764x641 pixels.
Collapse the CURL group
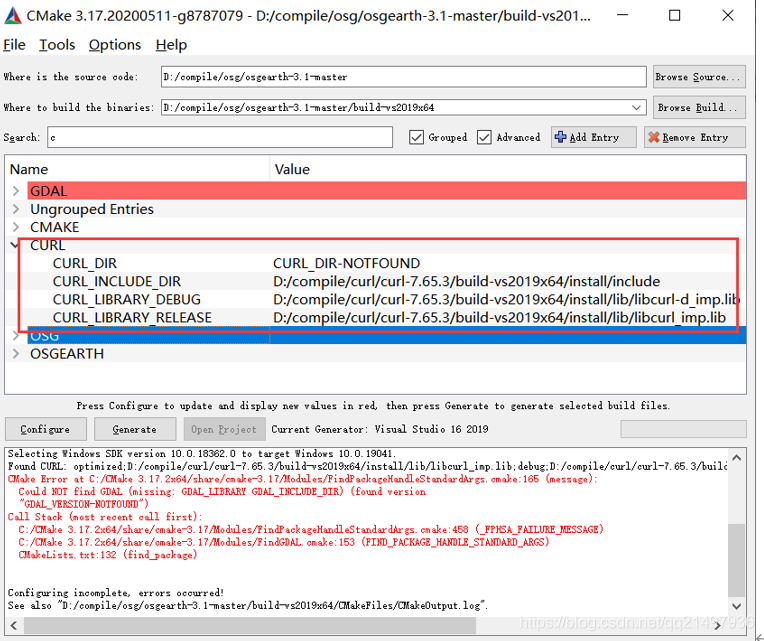[x=14, y=245]
